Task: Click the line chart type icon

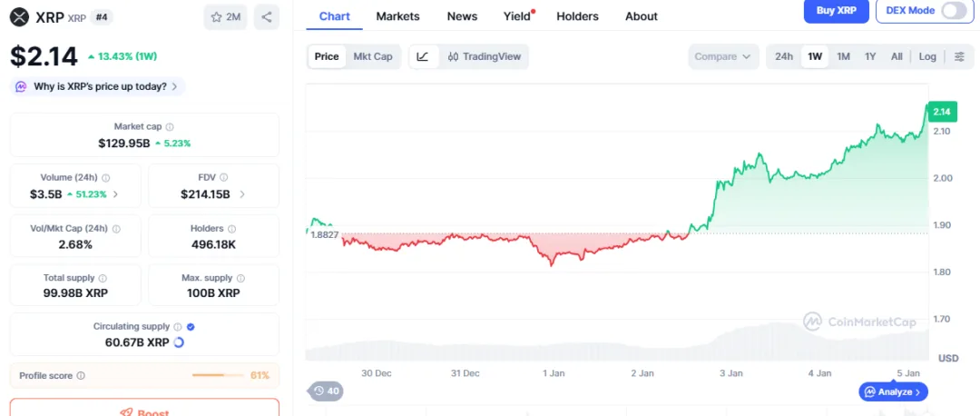Action: (423, 56)
